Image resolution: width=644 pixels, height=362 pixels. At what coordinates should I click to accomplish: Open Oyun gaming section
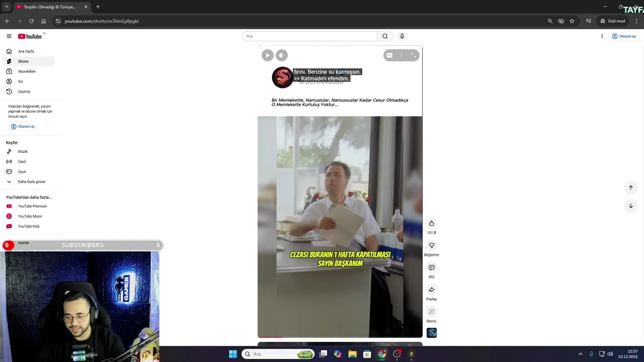pos(29,171)
